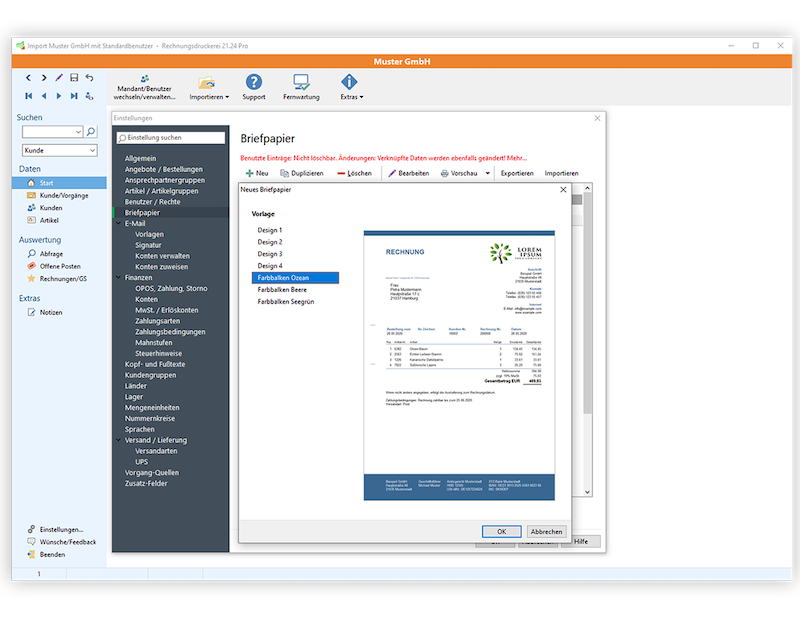The image size is (800, 618).
Task: Open Fernwartung remote support icon
Action: (301, 83)
